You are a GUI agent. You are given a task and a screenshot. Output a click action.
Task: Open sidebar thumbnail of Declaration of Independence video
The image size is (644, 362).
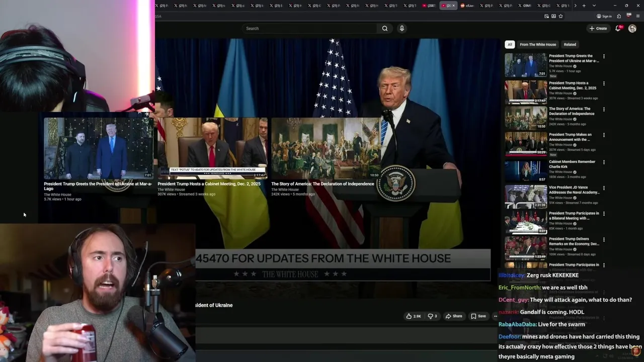click(x=526, y=118)
